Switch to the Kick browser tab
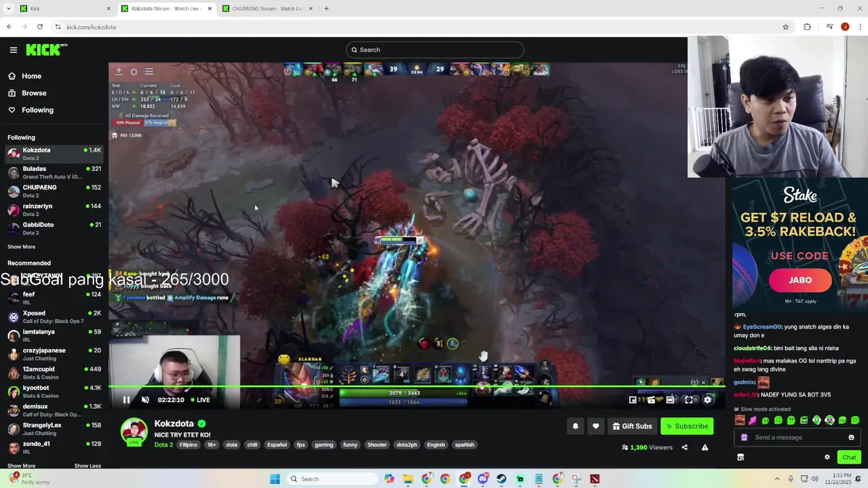 [x=64, y=9]
